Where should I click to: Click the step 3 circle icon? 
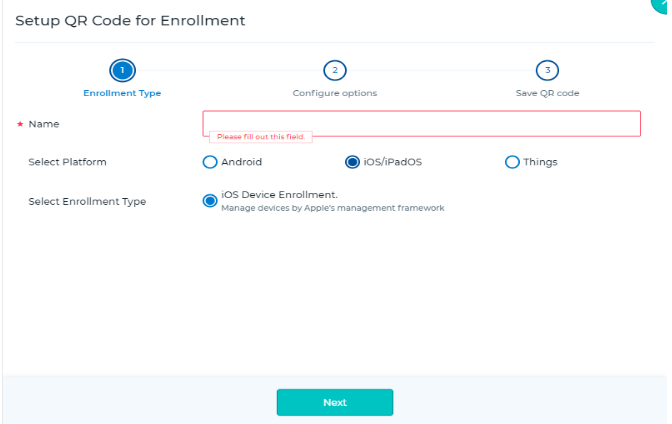(x=547, y=70)
